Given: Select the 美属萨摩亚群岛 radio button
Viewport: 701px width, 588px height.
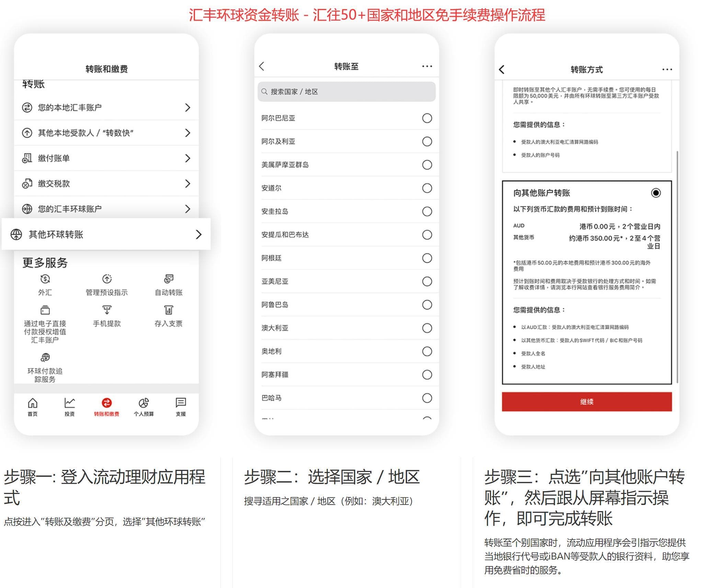Looking at the screenshot, I should (427, 165).
